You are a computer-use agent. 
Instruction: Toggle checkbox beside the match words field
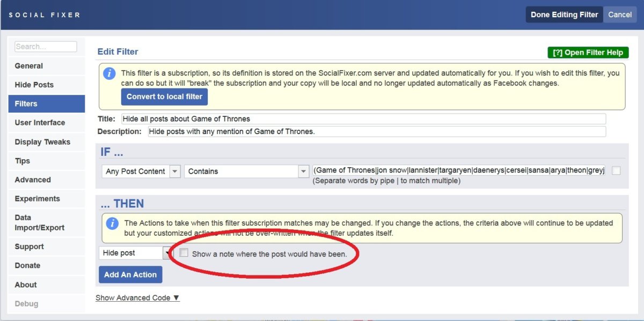point(616,171)
